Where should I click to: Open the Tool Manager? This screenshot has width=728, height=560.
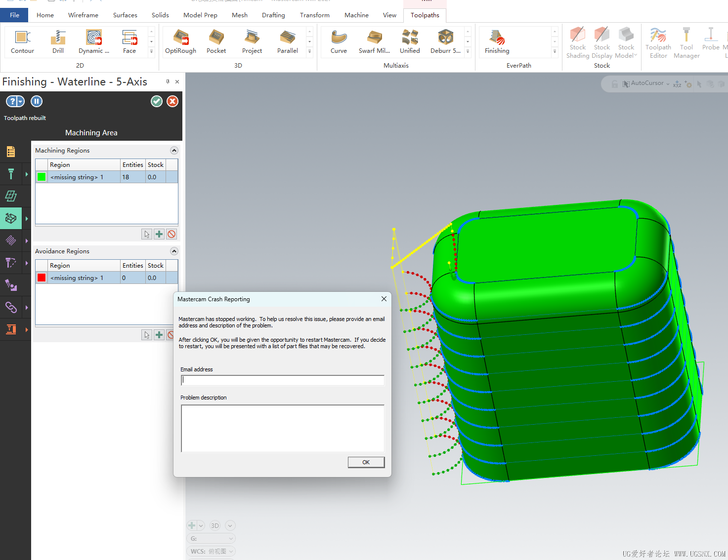click(x=686, y=42)
